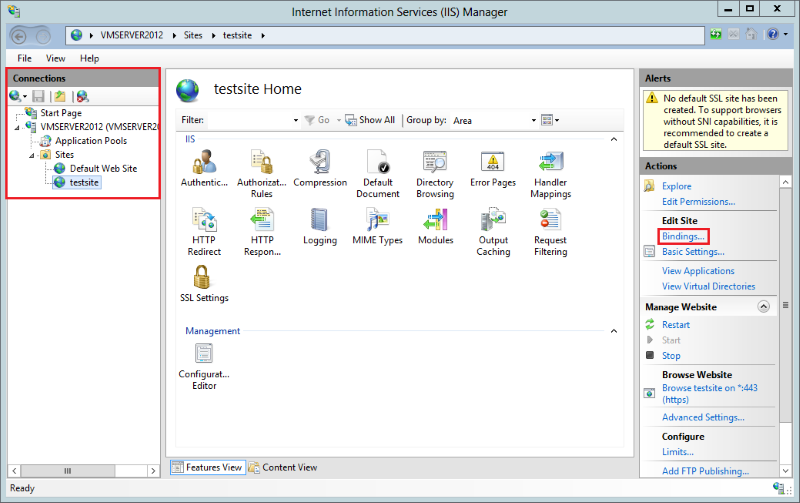
Task: Restart the website
Action: tap(676, 324)
